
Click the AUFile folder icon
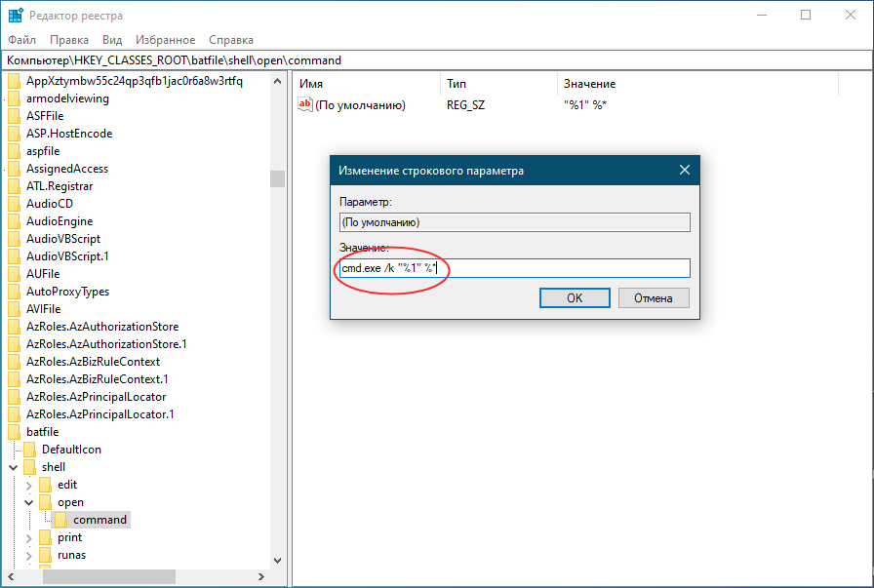click(x=15, y=274)
